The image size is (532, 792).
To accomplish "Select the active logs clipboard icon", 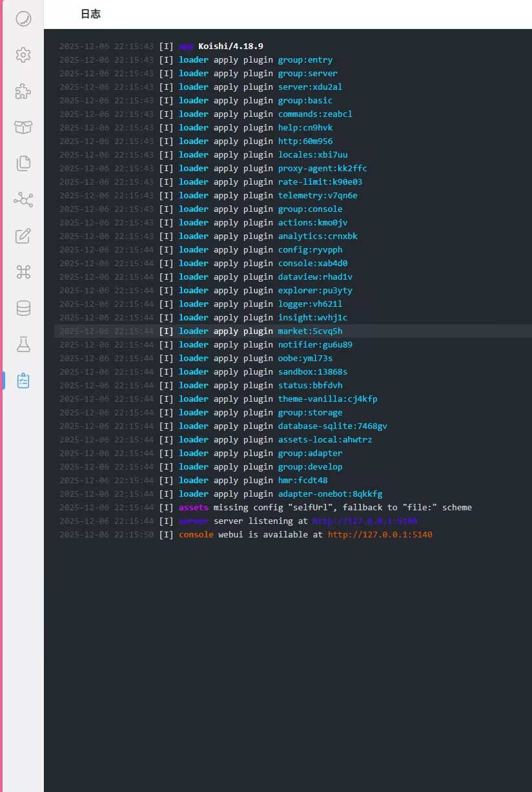I will point(23,380).
